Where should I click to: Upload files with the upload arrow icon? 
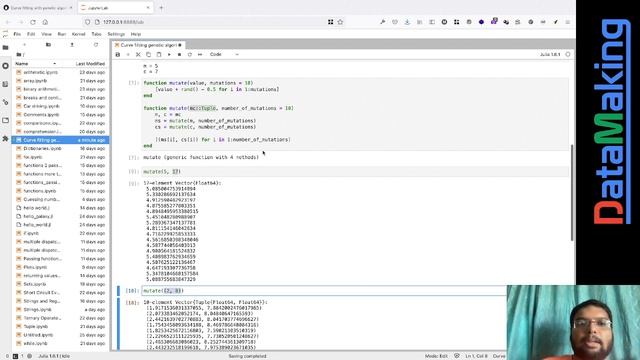[72, 44]
